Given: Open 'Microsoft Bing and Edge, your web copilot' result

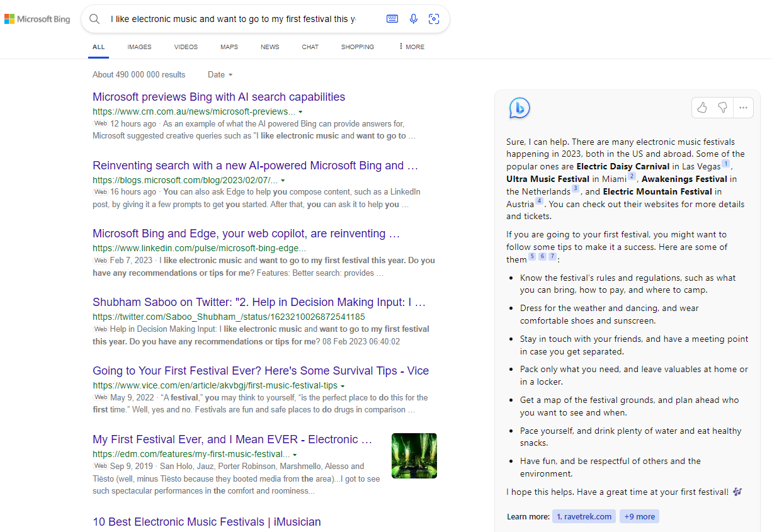Looking at the screenshot, I should point(246,234).
